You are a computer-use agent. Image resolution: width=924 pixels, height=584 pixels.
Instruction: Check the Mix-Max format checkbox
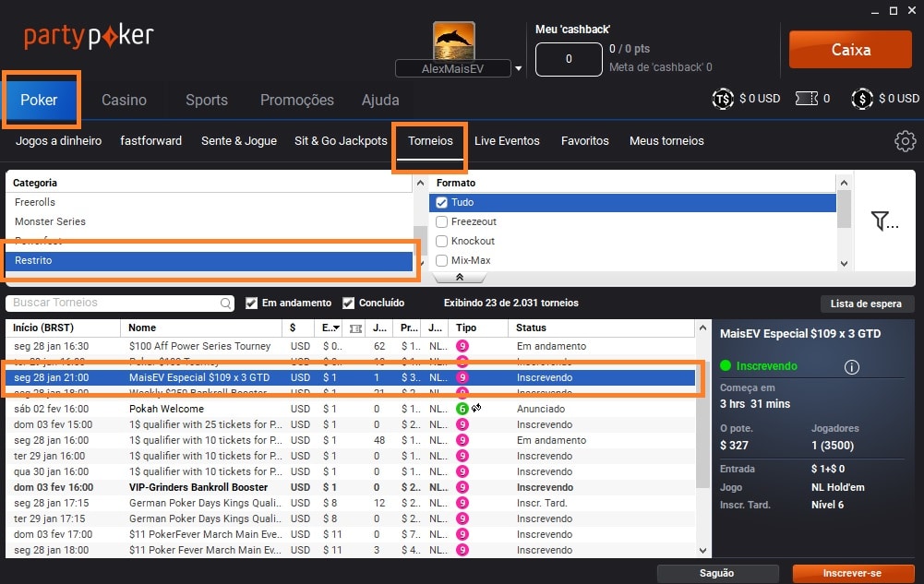click(x=441, y=260)
